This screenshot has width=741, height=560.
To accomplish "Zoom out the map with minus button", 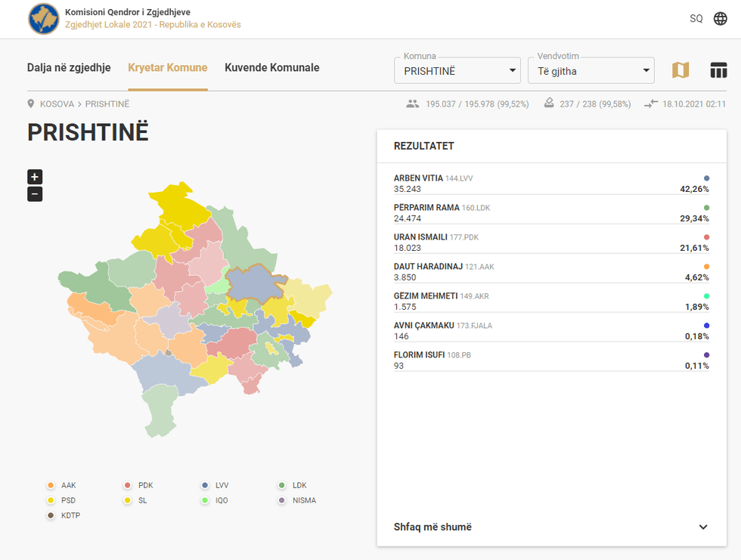I will [35, 194].
